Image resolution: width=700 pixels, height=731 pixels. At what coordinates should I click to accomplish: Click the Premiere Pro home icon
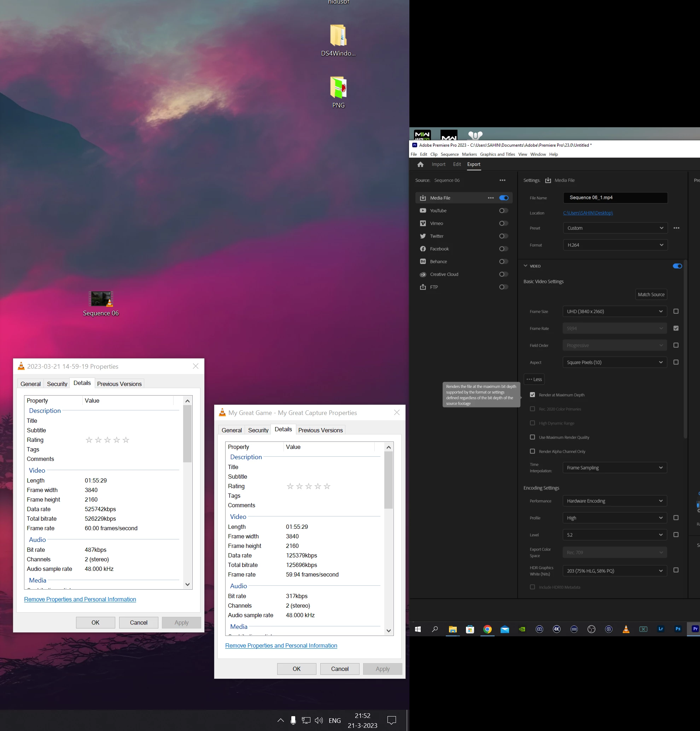click(420, 164)
